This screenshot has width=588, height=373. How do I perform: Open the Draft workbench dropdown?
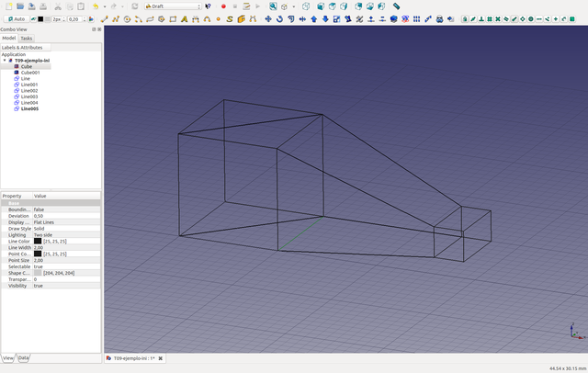click(171, 6)
